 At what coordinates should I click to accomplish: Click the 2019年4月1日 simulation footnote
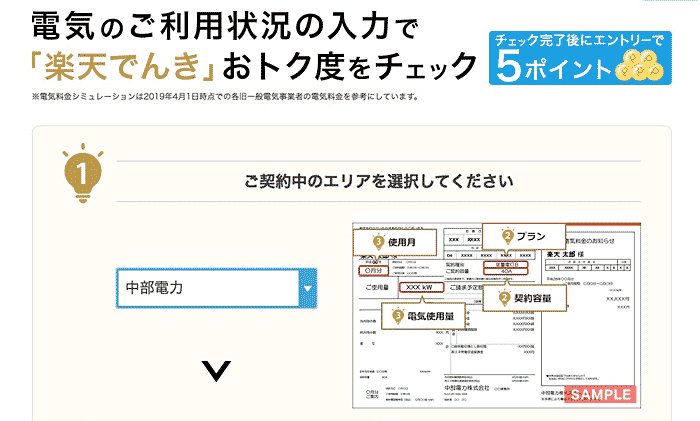pos(225,96)
